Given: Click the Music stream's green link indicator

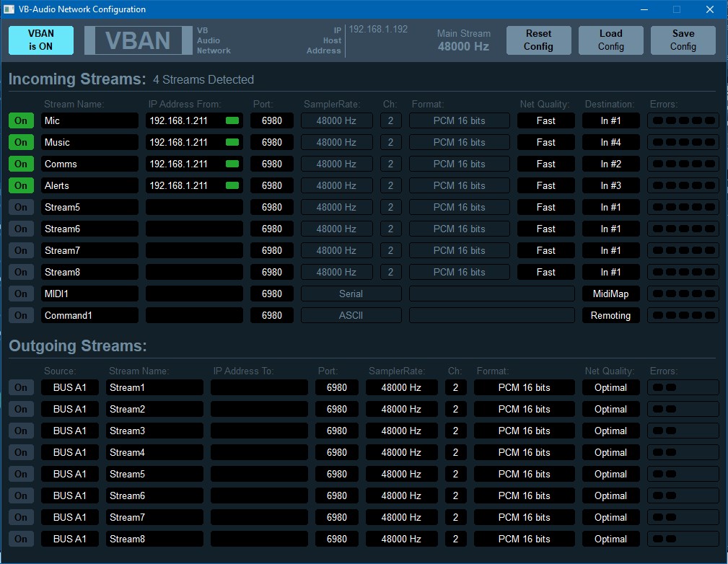Looking at the screenshot, I should tap(231, 142).
